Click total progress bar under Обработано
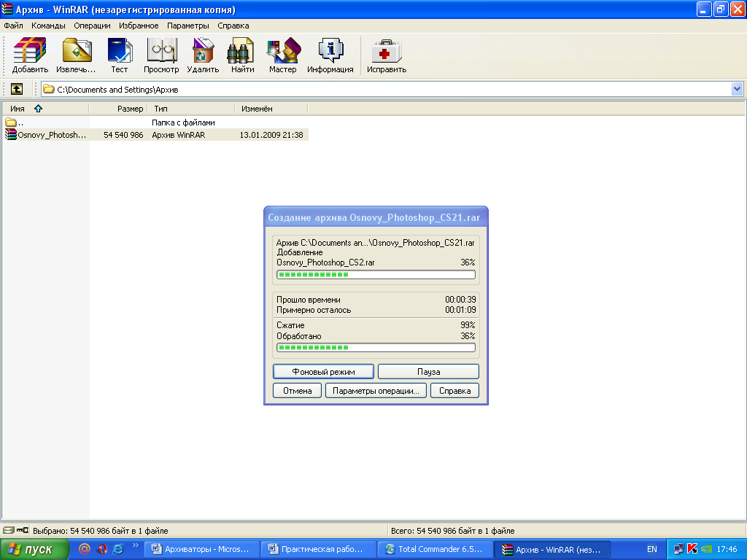The width and height of the screenshot is (747, 560). tap(376, 348)
